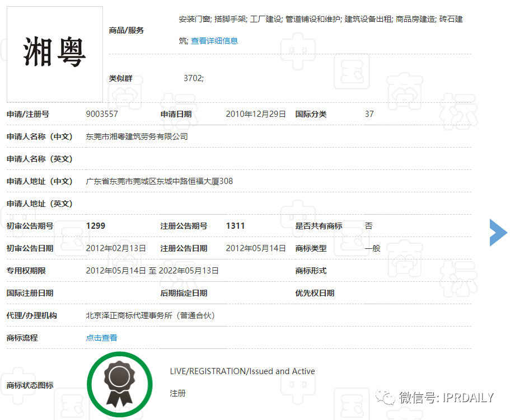This screenshot has width=510, height=420.
Task: Click the 是否共有商标 label
Action: click(319, 226)
